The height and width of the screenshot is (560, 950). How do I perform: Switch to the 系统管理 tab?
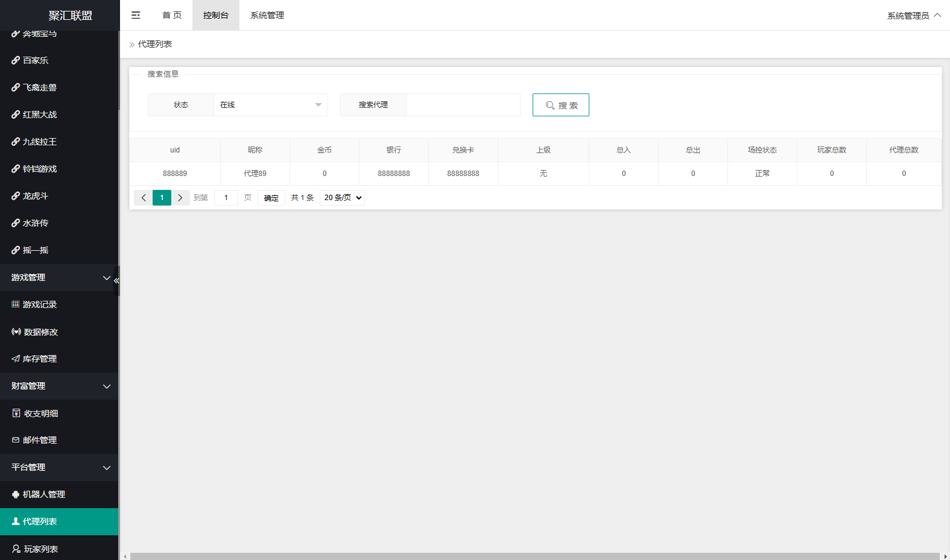267,15
